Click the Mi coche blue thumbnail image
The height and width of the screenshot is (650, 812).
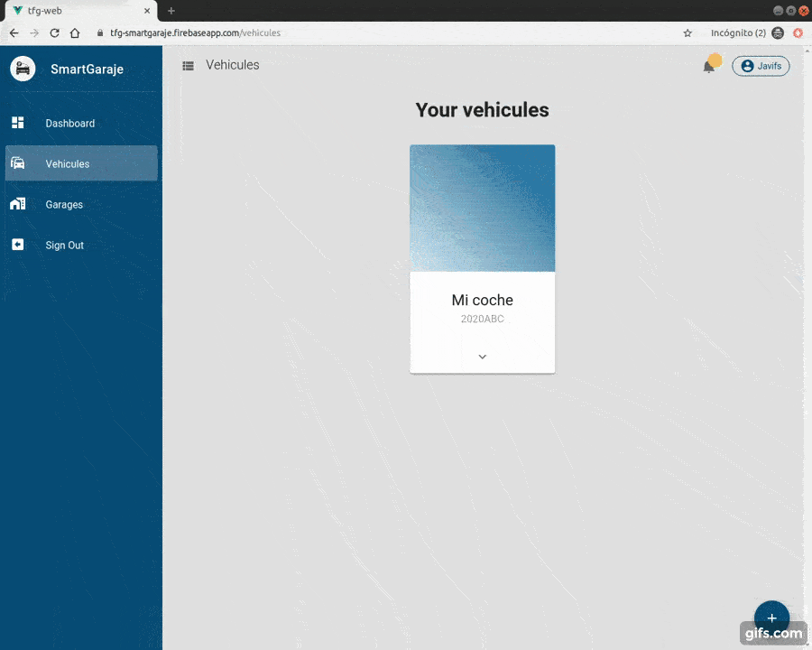point(482,208)
